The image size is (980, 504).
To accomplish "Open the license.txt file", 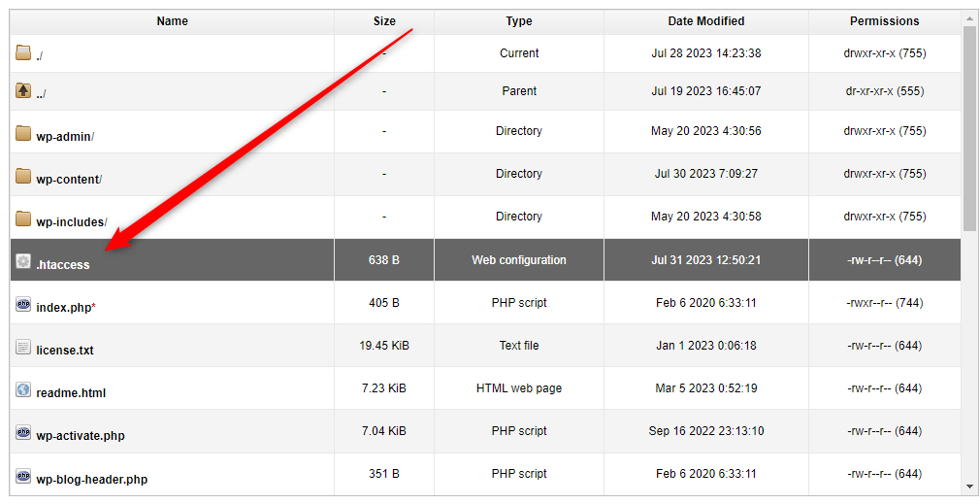I will click(x=65, y=351).
